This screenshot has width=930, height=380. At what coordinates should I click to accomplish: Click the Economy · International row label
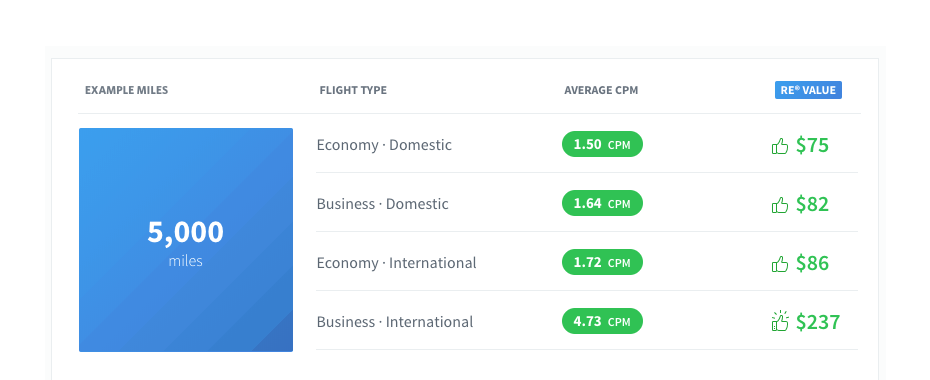coord(396,263)
